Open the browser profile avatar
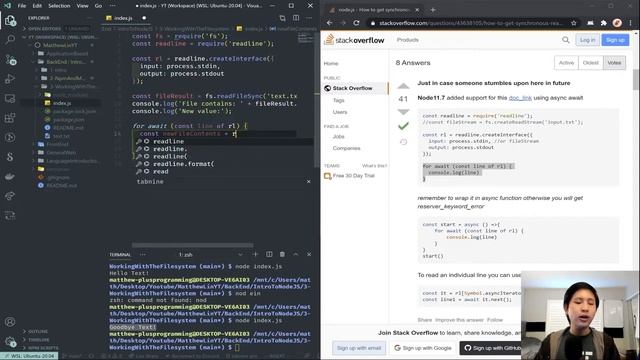640x360 pixels. click(x=617, y=23)
